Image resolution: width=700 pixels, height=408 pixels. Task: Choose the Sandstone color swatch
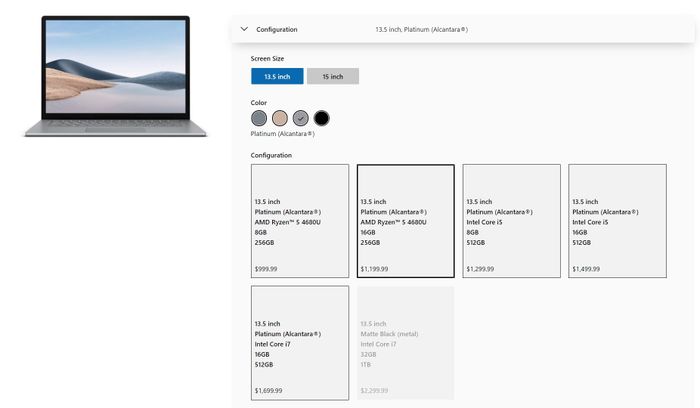coord(280,118)
